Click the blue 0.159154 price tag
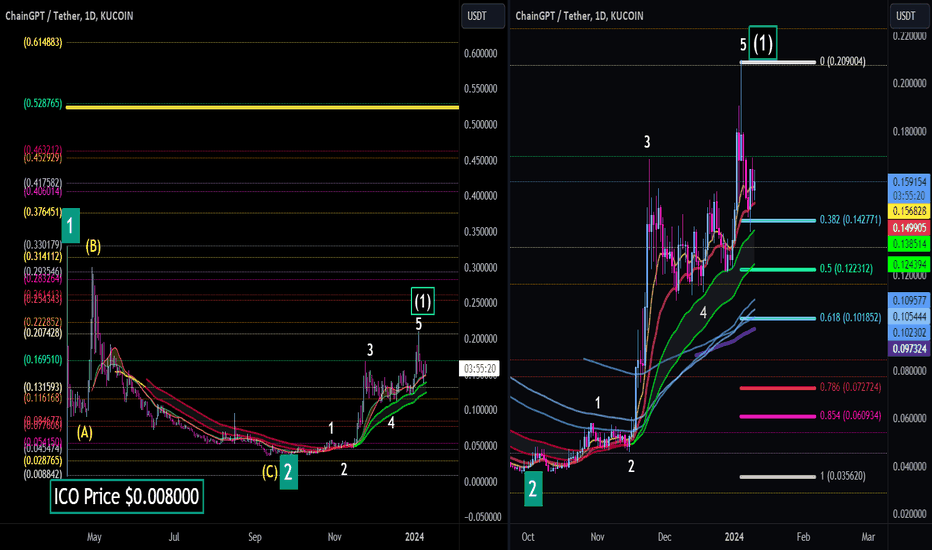Screen dimensions: 932x550 (909, 182)
